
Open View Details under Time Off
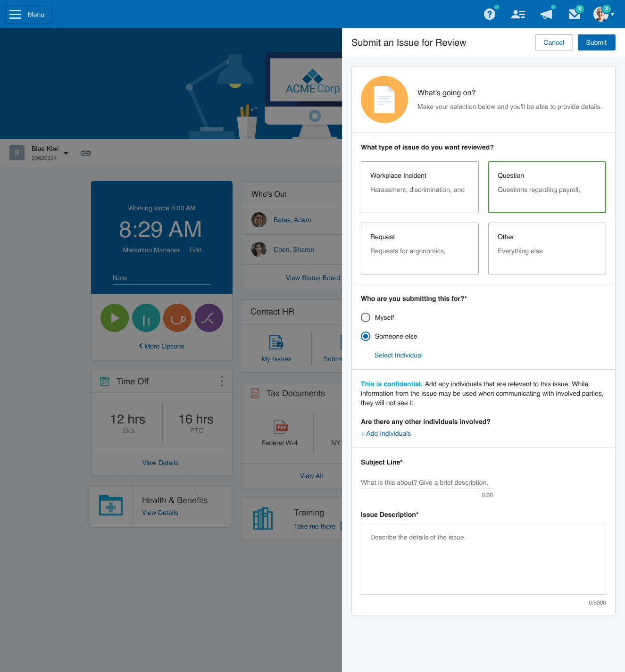(160, 463)
